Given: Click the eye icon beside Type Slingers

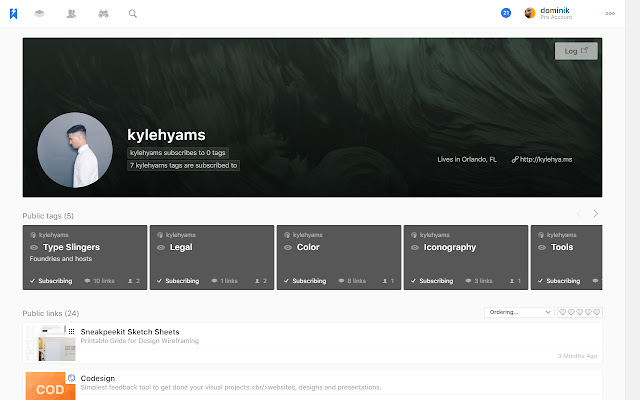Looking at the screenshot, I should (x=34, y=247).
